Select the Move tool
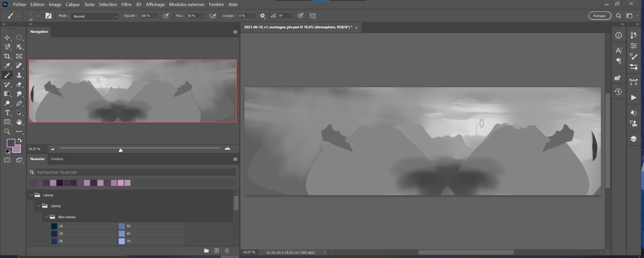644x258 pixels. [7, 38]
